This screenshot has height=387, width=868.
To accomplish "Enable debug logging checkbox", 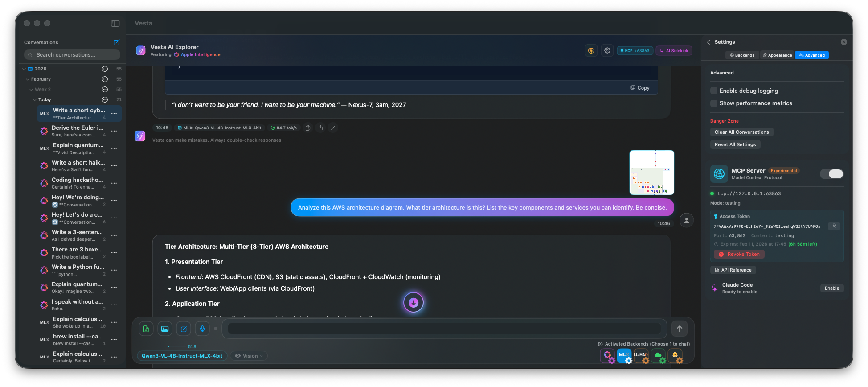I will 714,91.
